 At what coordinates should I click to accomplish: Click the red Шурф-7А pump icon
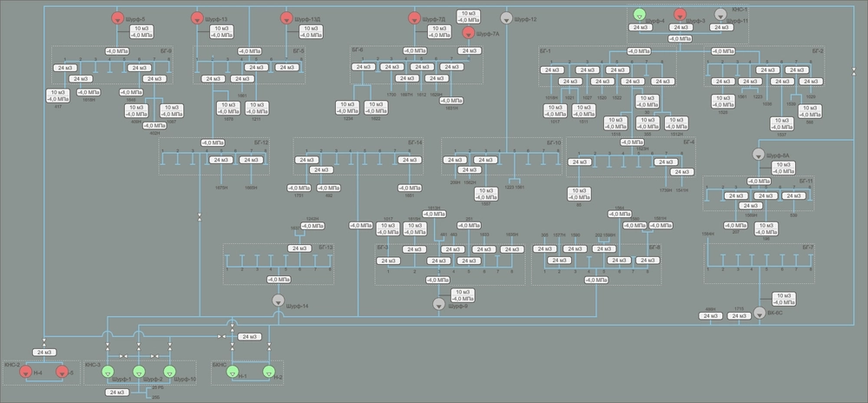pyautogui.click(x=469, y=33)
